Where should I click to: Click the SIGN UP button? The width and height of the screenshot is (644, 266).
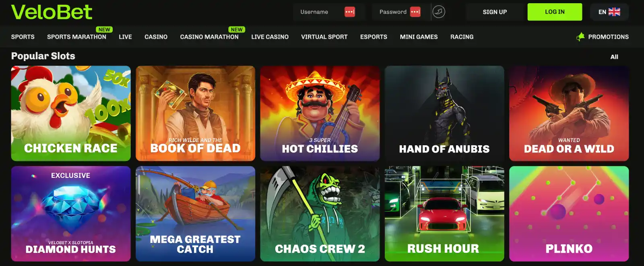point(495,12)
